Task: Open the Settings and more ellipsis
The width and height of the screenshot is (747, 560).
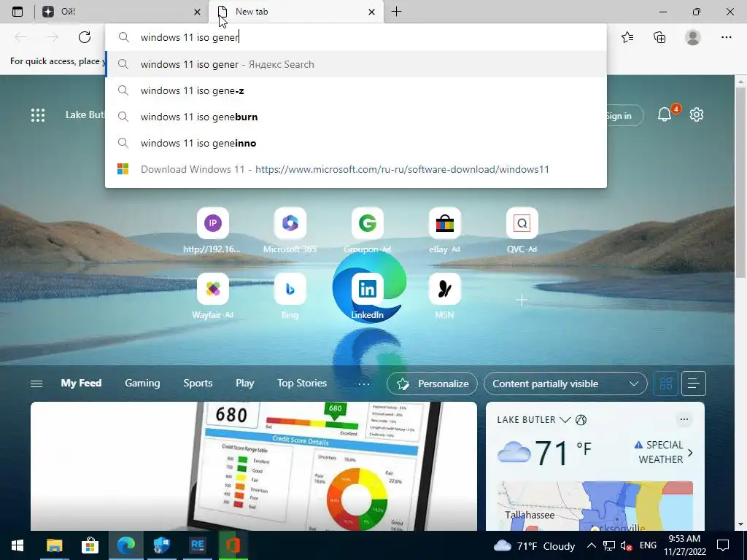Action: 726,37
